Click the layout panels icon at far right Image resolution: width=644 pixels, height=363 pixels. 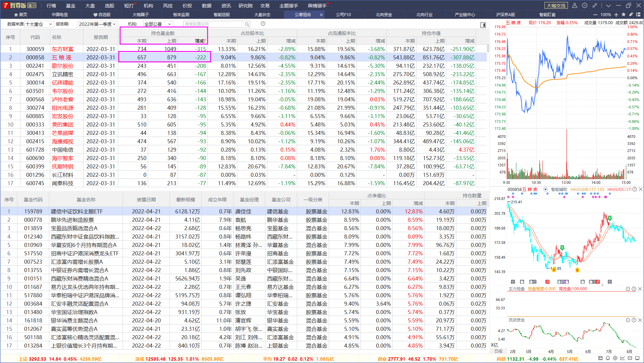point(638,14)
